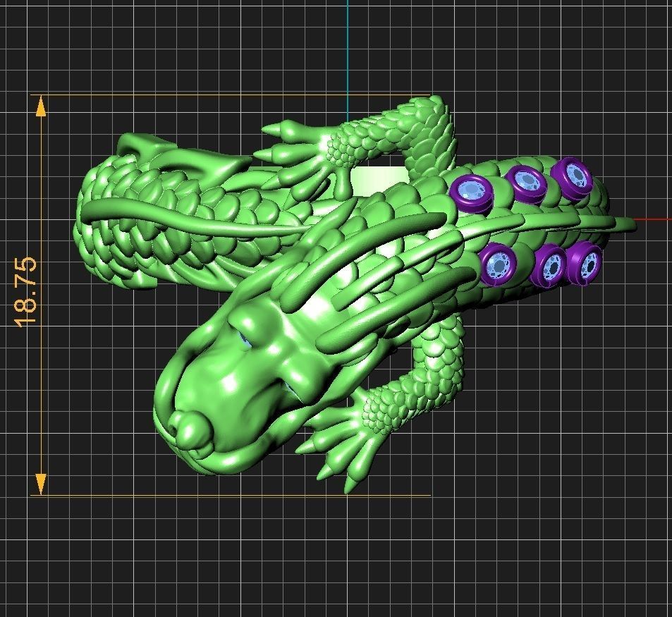The height and width of the screenshot is (617, 672).
Task: Click the cyan vertical axis line at top
Action: click(x=348, y=61)
